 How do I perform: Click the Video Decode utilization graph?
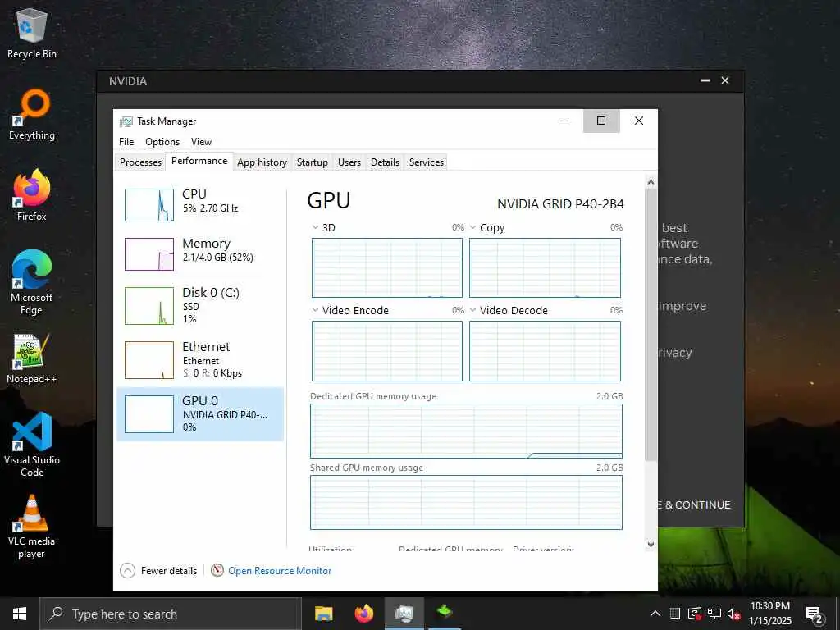point(545,351)
